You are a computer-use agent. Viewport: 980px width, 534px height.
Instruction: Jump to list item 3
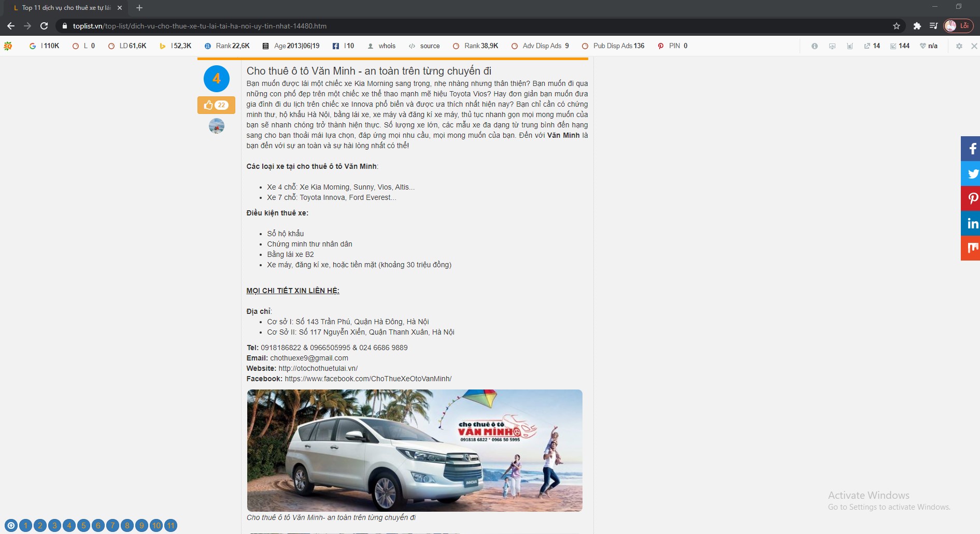coord(54,526)
